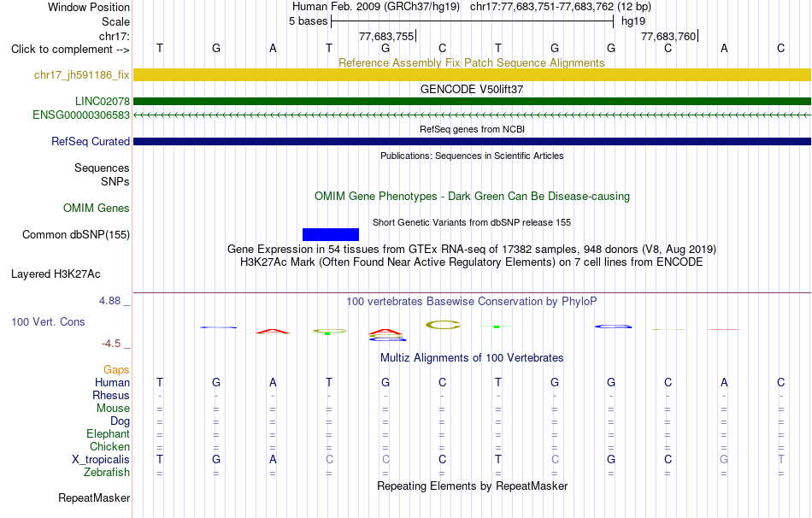812x518 pixels.
Task: Click the yellow fix patch alignment bar
Action: coord(472,74)
